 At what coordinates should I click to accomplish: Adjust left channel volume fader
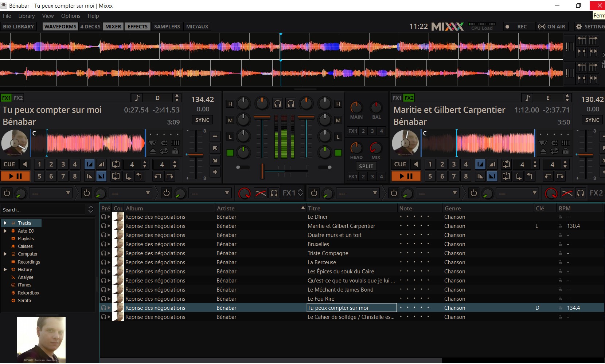click(x=262, y=118)
